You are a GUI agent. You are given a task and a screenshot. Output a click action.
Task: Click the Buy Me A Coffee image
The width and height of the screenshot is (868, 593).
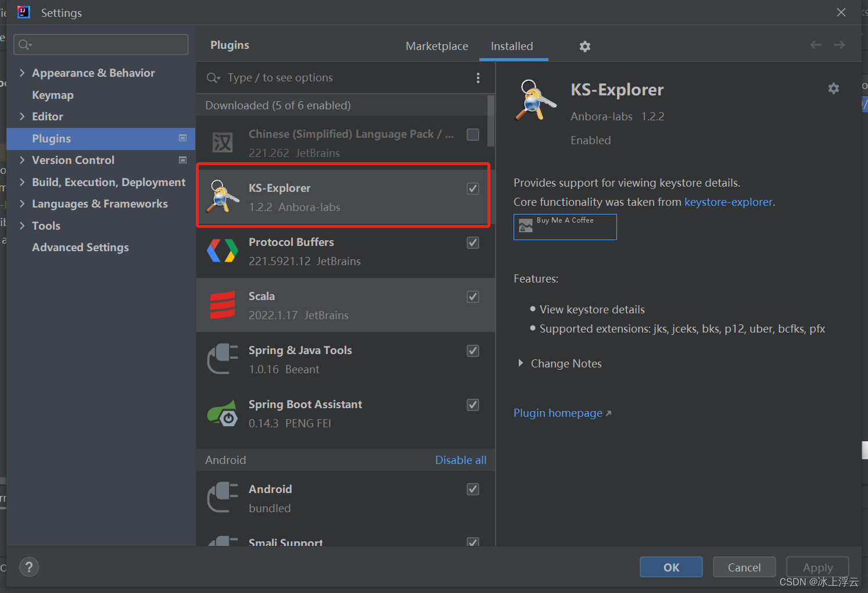tap(565, 227)
